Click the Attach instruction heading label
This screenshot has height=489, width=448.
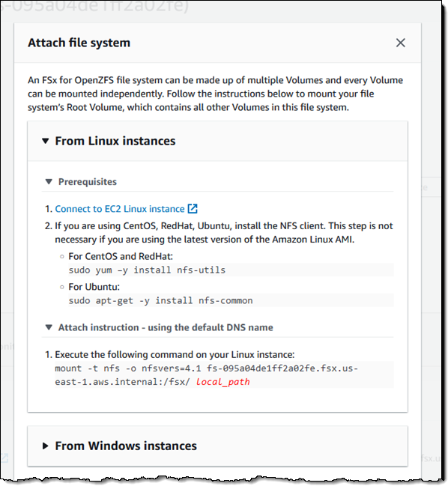166,327
